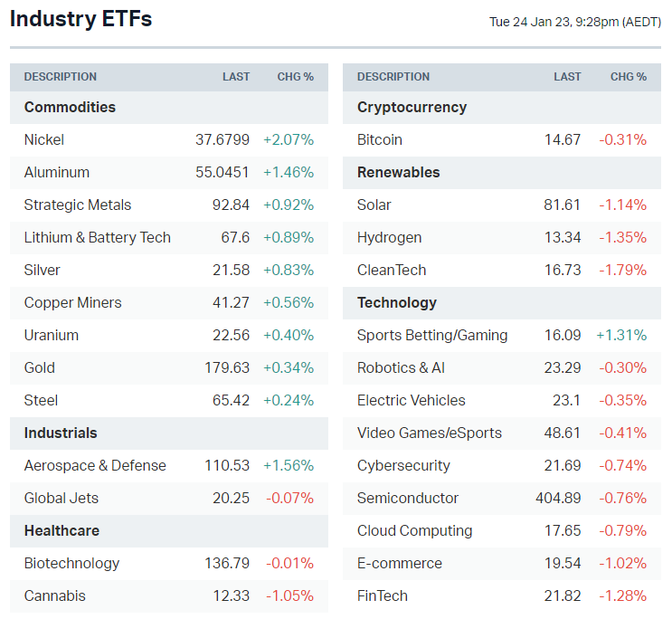Click the right table's LAST column header
672x619 pixels.
click(x=567, y=77)
